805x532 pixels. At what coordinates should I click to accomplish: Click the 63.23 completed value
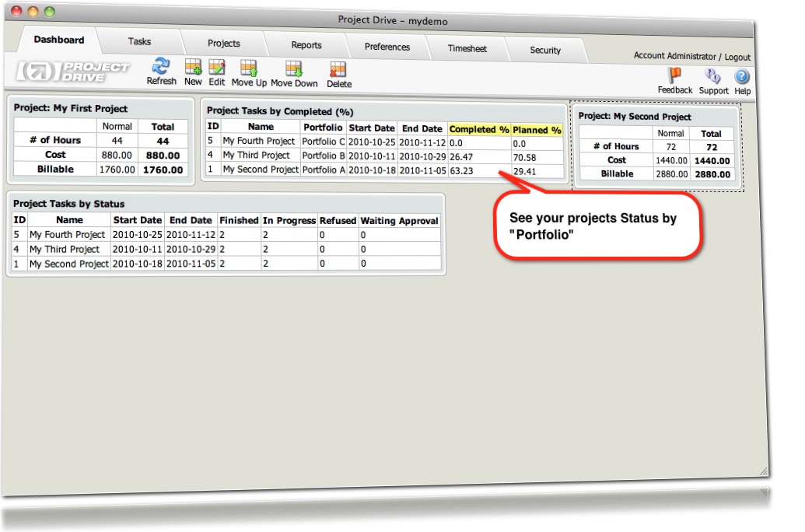coord(461,171)
